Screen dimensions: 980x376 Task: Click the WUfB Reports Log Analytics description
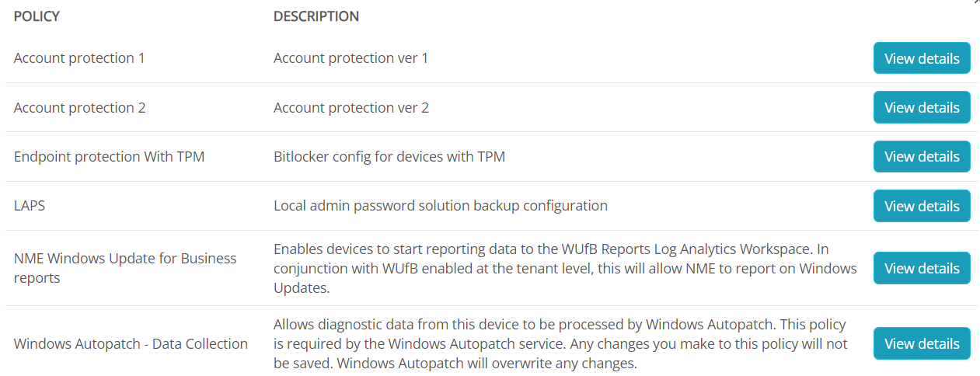click(565, 268)
